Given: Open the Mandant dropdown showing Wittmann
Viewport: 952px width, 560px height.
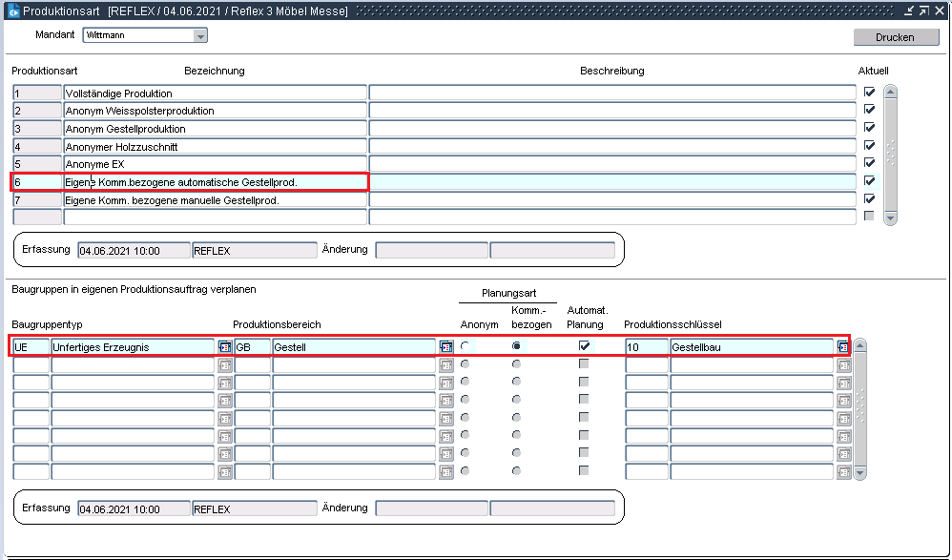Looking at the screenshot, I should pos(200,35).
